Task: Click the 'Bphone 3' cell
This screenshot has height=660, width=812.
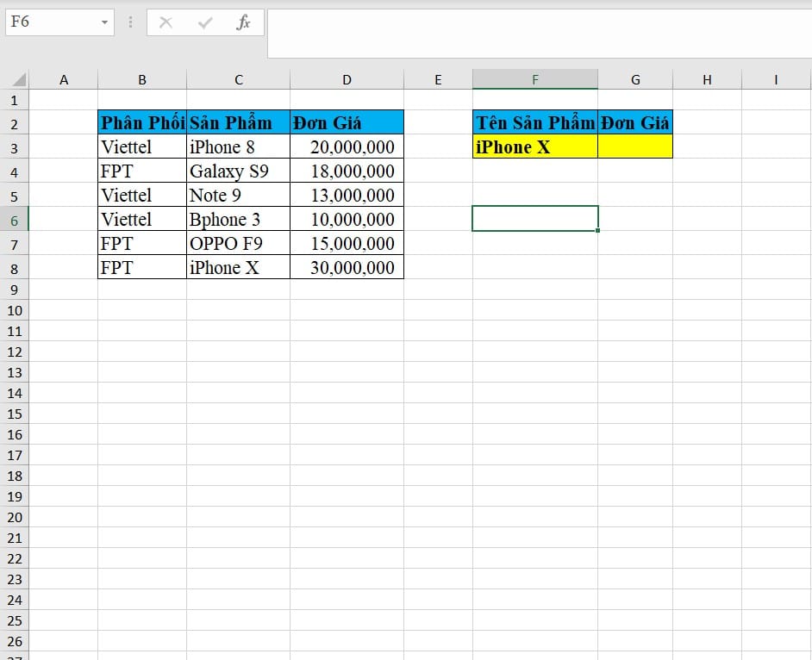Action: [x=238, y=219]
